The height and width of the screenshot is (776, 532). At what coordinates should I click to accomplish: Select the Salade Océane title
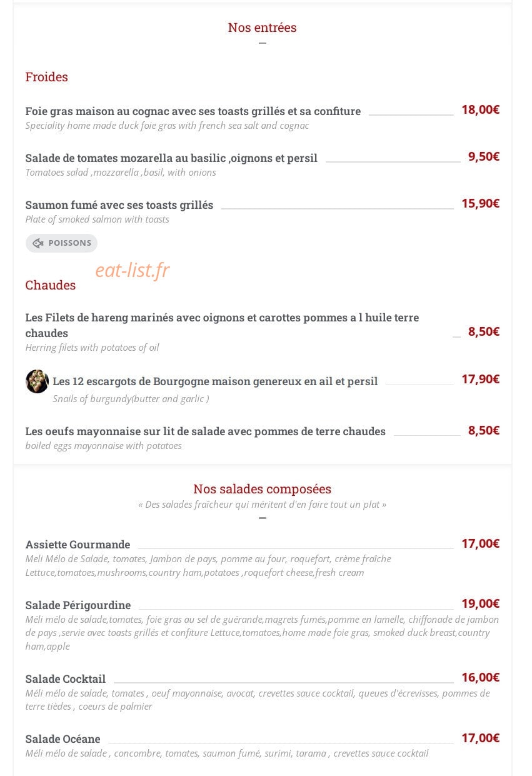pos(63,739)
